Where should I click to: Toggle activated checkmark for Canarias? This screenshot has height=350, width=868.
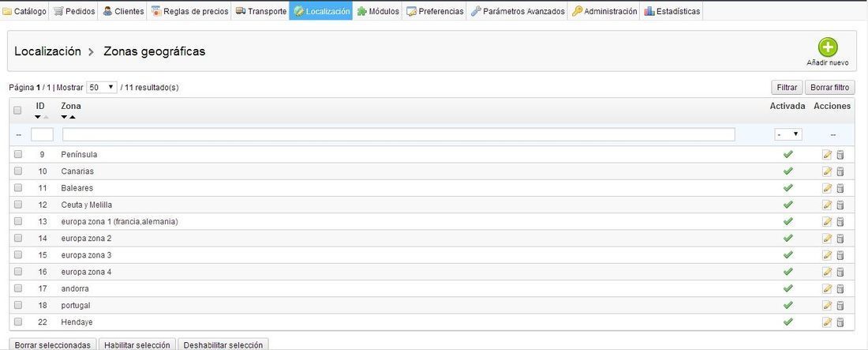(x=788, y=171)
